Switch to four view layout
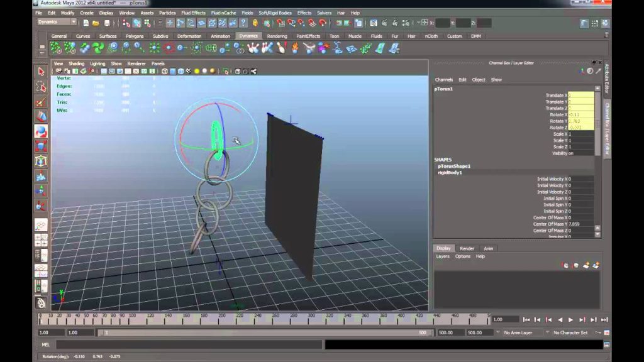The image size is (644, 362). point(41,240)
